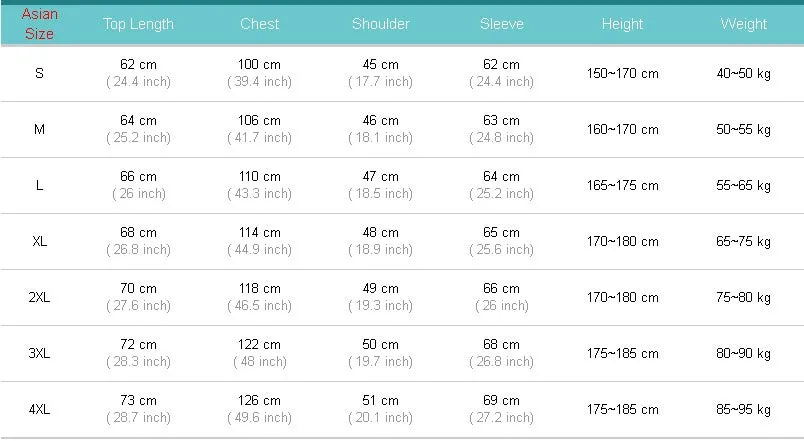Click the M size row label
804x441 pixels.
click(x=39, y=129)
